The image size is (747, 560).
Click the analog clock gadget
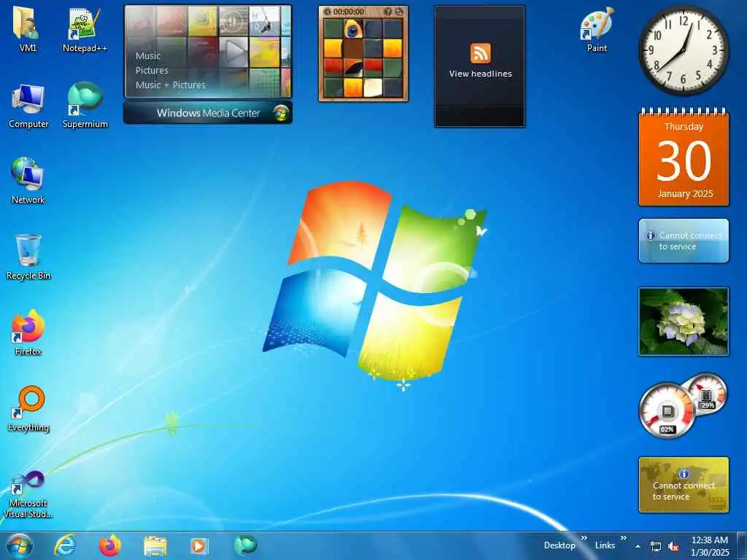coord(684,50)
